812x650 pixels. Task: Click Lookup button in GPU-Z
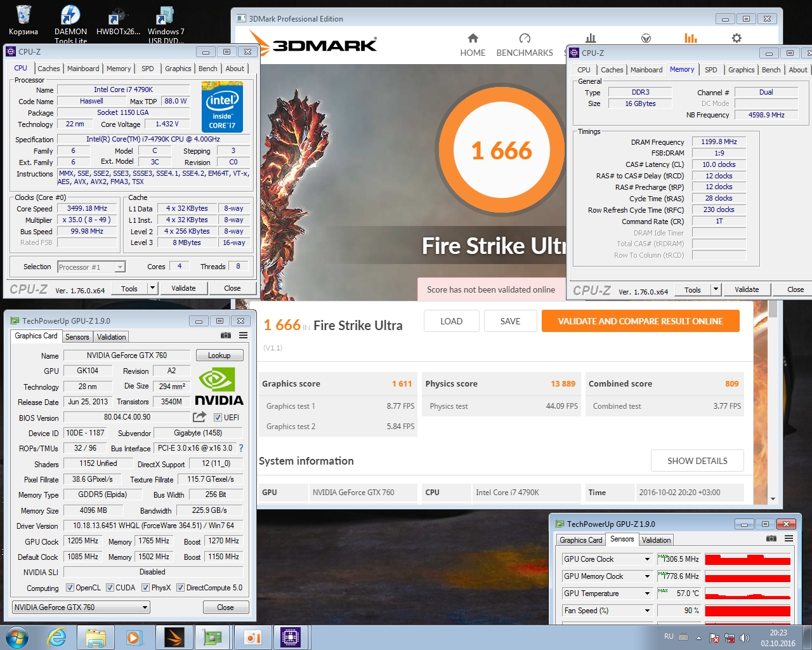(x=219, y=355)
